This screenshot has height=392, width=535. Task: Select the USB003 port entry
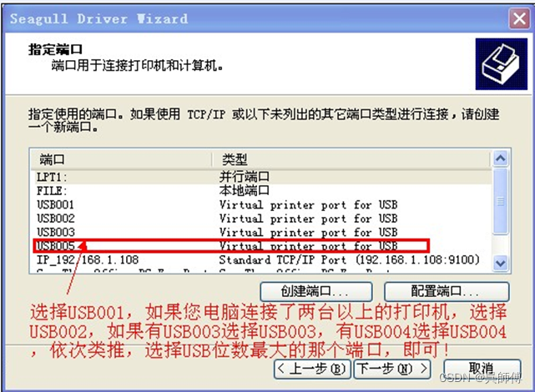point(261,232)
